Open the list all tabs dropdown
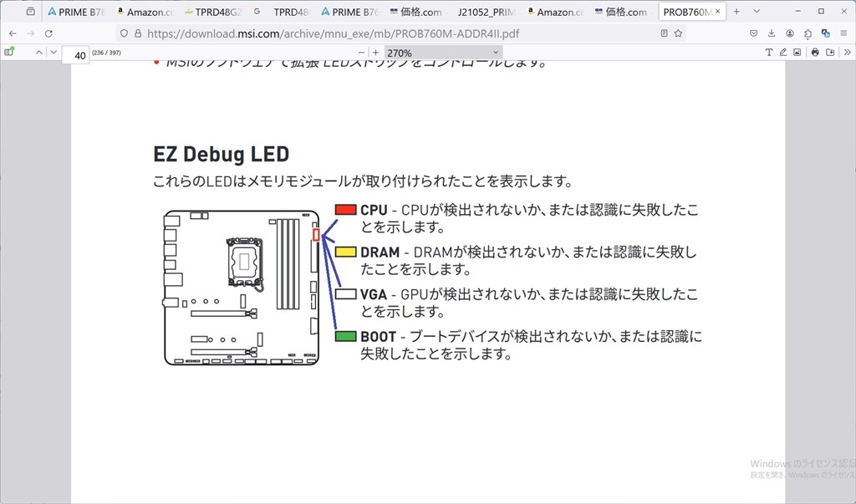This screenshot has width=856, height=504. pos(757,12)
